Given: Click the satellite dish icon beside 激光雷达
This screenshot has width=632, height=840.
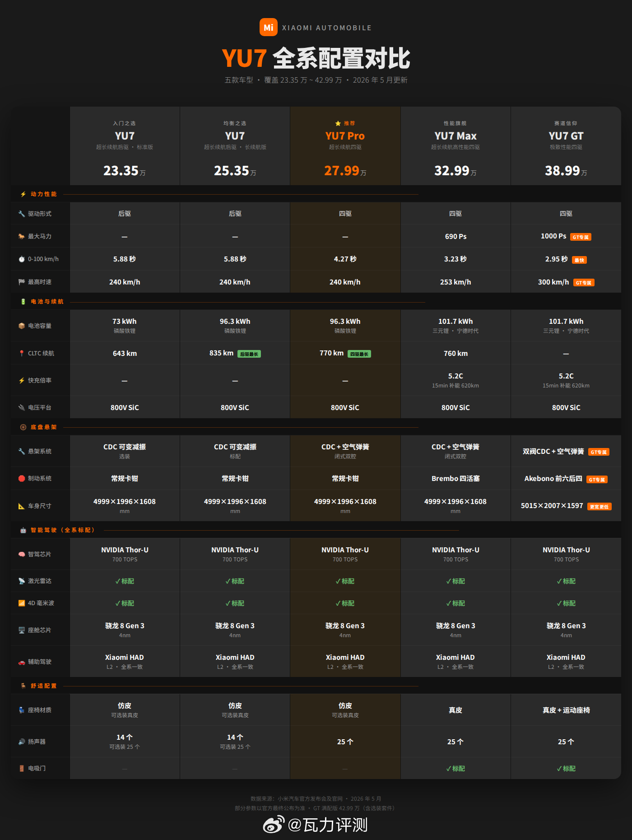Looking at the screenshot, I should coord(21,581).
